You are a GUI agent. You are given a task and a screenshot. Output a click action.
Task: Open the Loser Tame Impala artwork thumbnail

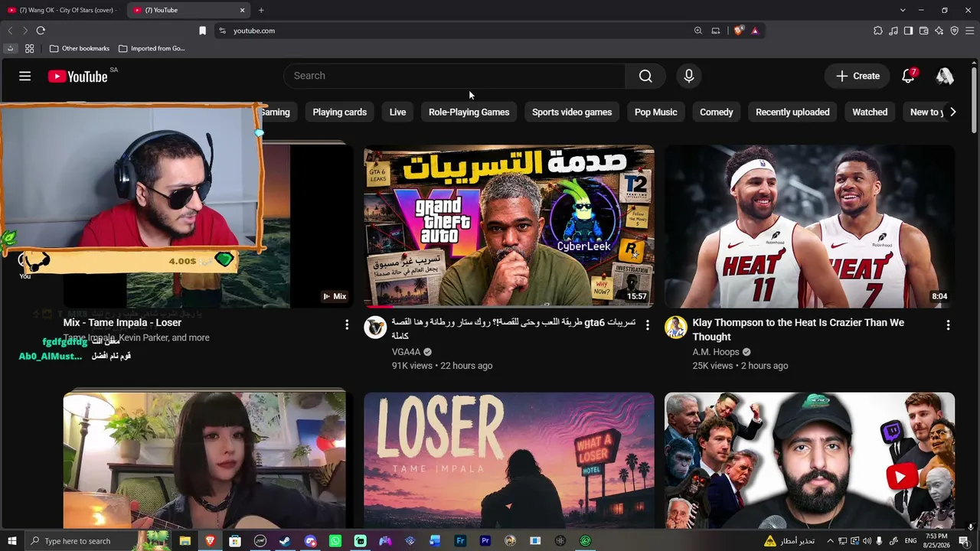(509, 461)
